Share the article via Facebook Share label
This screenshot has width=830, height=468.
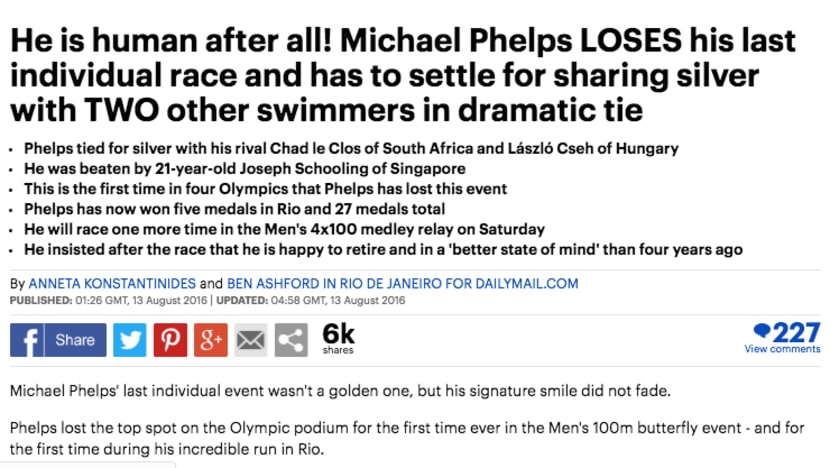click(75, 340)
